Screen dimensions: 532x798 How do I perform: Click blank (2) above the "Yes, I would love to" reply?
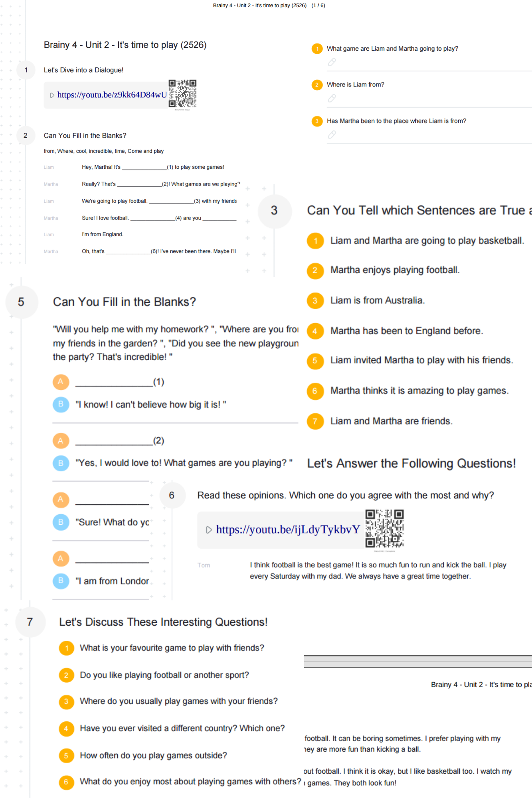click(x=114, y=441)
